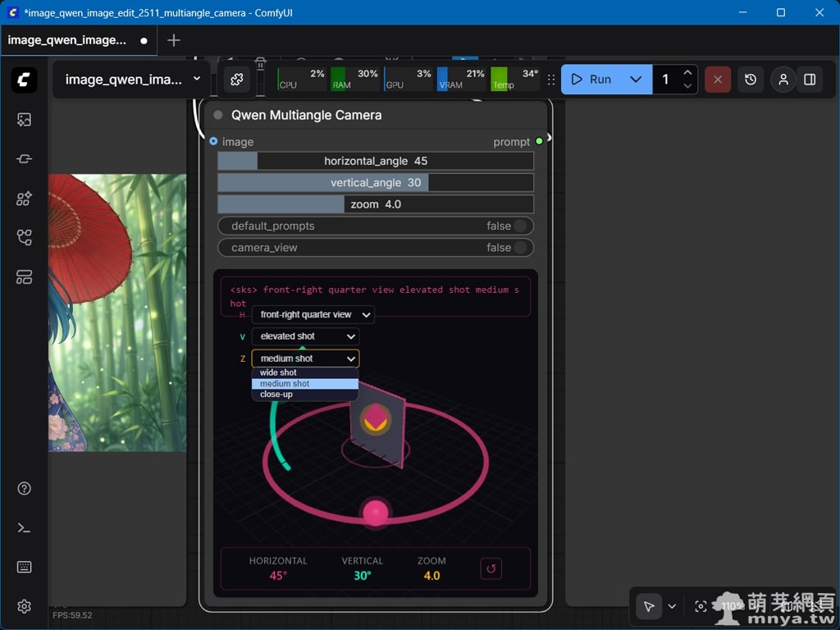This screenshot has width=840, height=630.
Task: Open the Assets panel in sidebar
Action: click(24, 120)
